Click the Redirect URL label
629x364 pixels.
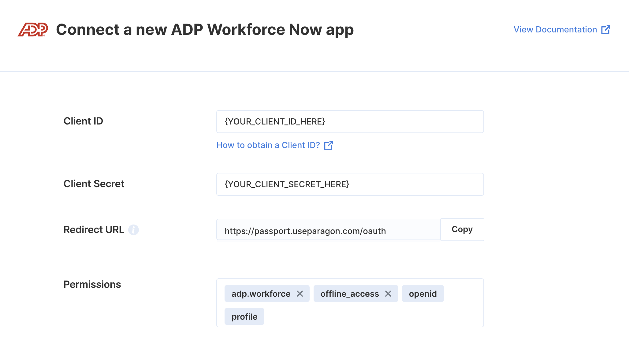pyautogui.click(x=94, y=230)
